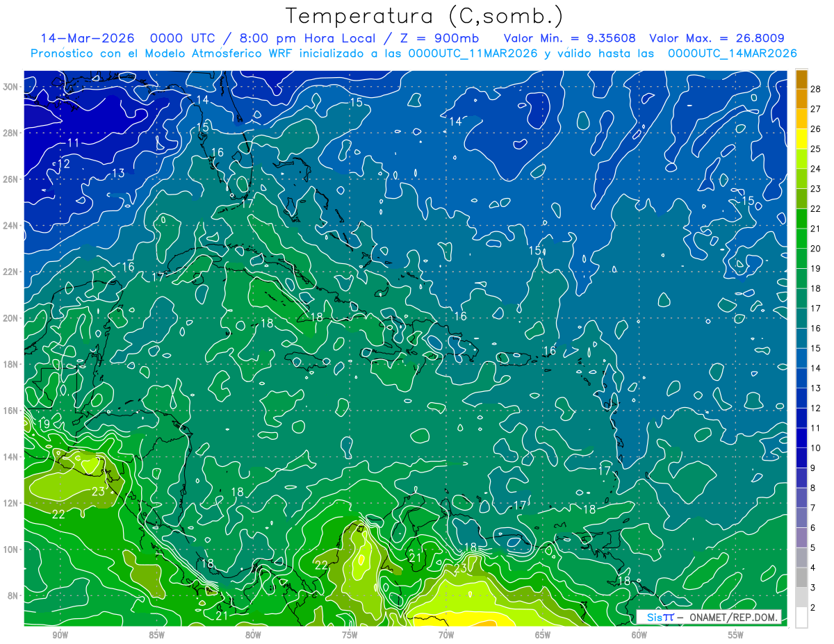This screenshot has width=834, height=644.
Task: Click the "4" label on the color scale
Action: click(813, 568)
